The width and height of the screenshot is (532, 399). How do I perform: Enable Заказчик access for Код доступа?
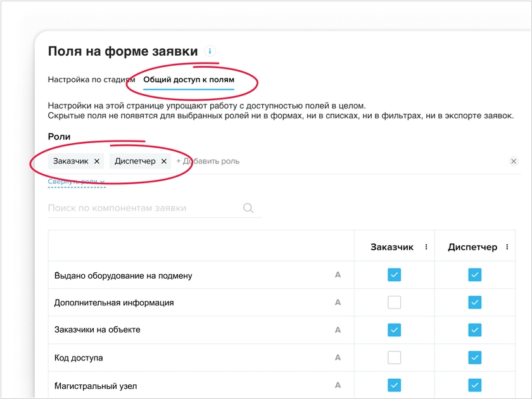(394, 358)
